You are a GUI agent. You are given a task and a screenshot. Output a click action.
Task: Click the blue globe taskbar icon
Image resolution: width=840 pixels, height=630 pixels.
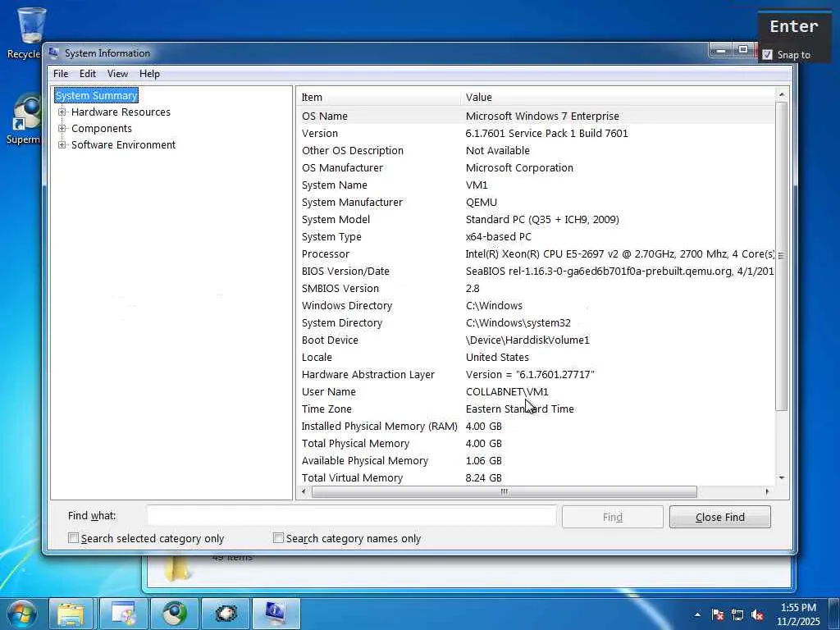pyautogui.click(x=174, y=614)
